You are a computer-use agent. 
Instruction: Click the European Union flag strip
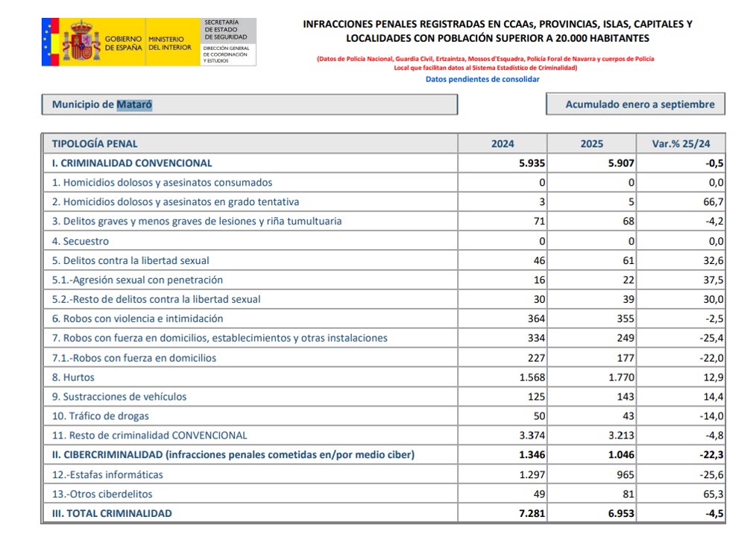pyautogui.click(x=49, y=42)
